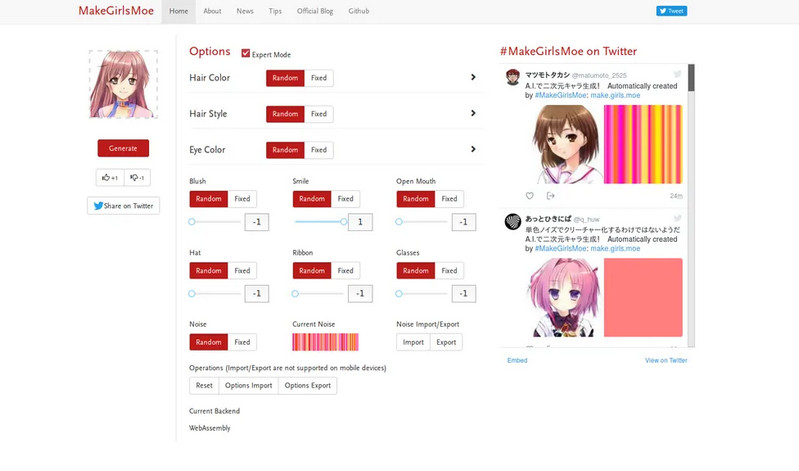Open the News page
The image size is (799, 471).
(x=245, y=11)
